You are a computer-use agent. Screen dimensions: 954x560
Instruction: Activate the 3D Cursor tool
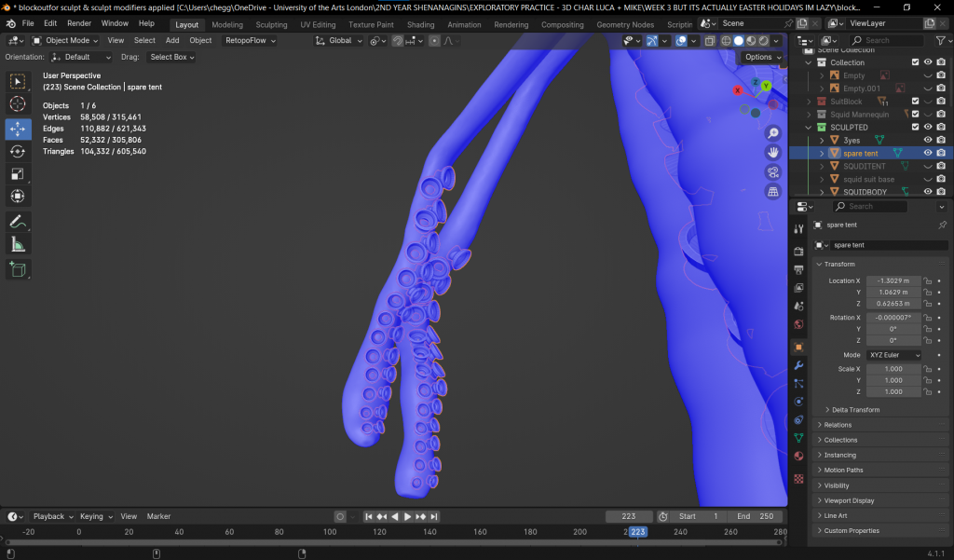click(x=18, y=104)
